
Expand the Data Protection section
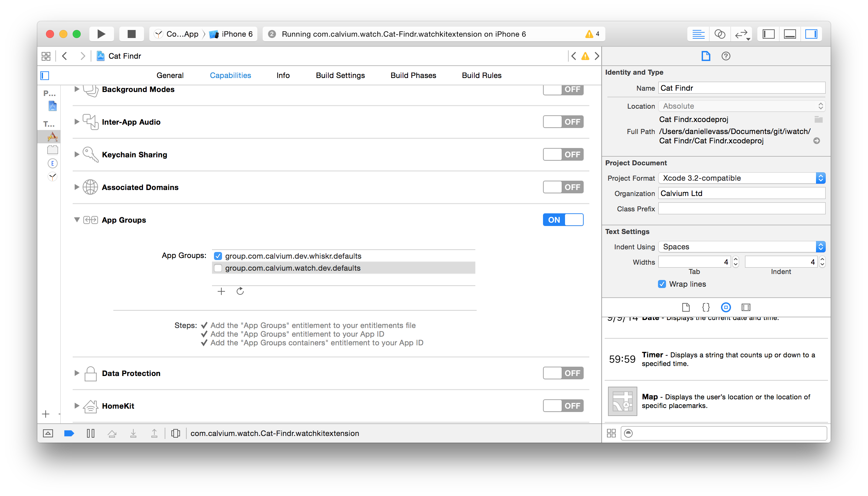[x=77, y=373]
